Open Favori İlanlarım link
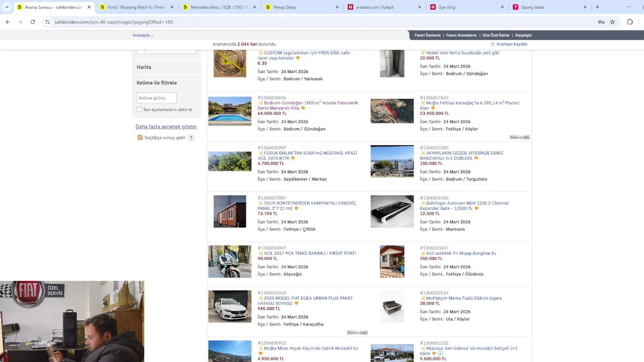 tap(428, 35)
